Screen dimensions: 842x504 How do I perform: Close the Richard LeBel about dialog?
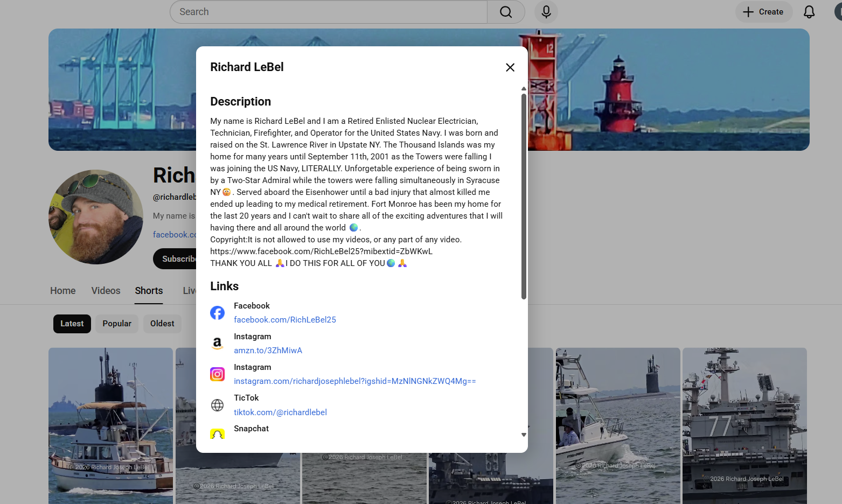[x=510, y=67]
